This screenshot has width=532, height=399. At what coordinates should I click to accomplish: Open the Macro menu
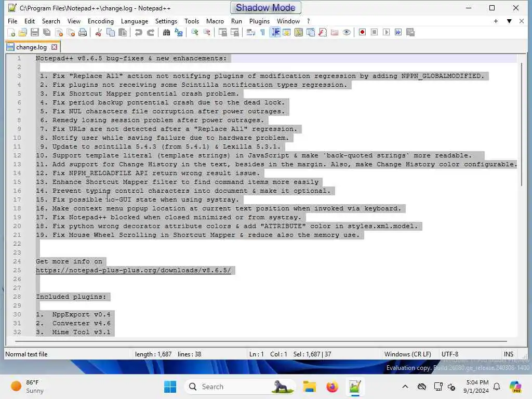tap(215, 21)
